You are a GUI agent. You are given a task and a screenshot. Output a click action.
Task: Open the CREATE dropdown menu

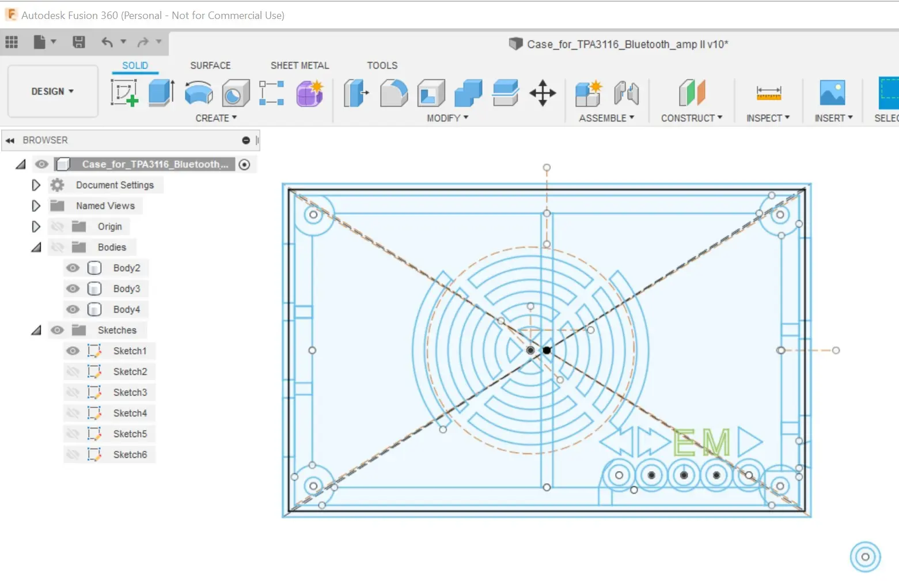pos(216,118)
